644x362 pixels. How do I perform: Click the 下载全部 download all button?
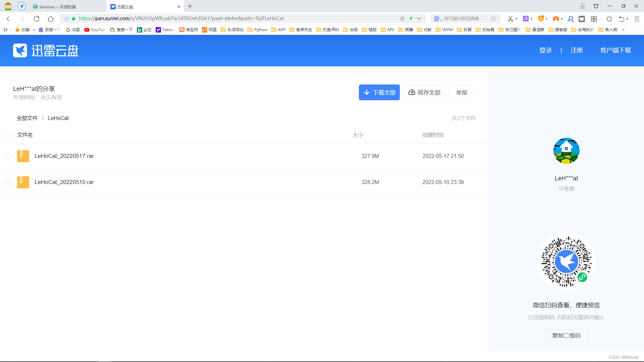pyautogui.click(x=379, y=93)
